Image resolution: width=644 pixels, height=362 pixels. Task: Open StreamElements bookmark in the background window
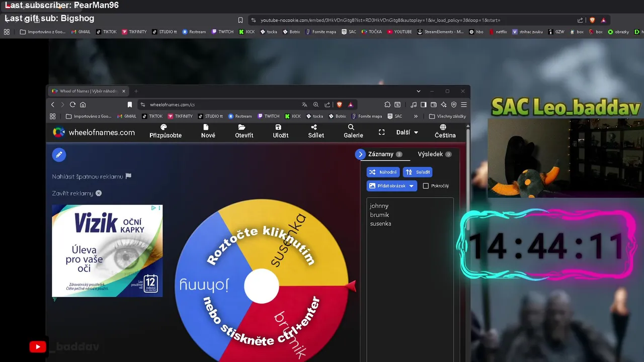(440, 32)
